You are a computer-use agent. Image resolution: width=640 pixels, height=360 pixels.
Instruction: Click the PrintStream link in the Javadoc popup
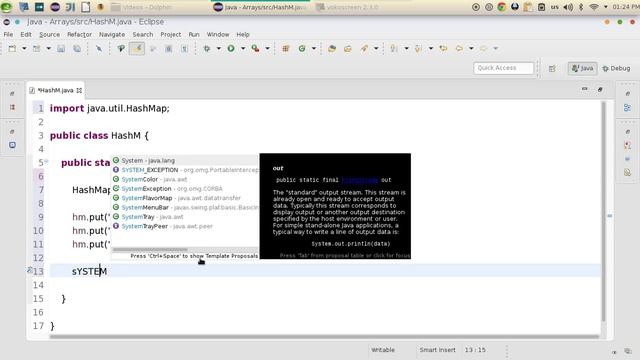click(360, 180)
